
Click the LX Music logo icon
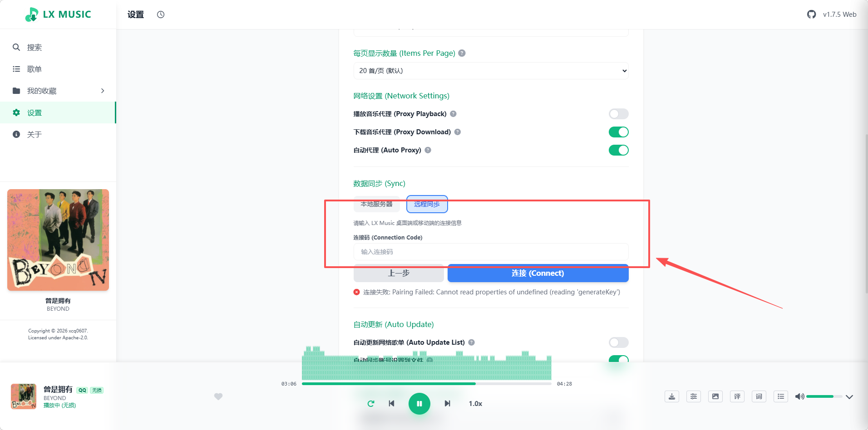pyautogui.click(x=32, y=15)
